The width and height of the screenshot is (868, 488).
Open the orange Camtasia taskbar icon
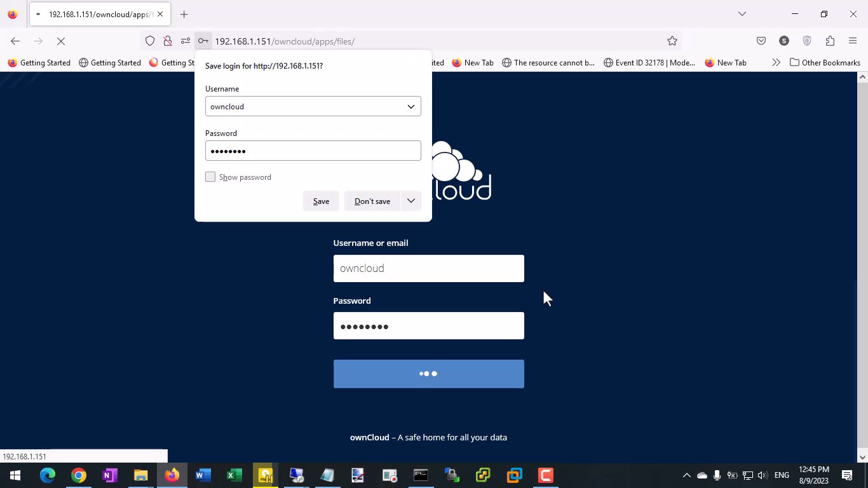(545, 475)
